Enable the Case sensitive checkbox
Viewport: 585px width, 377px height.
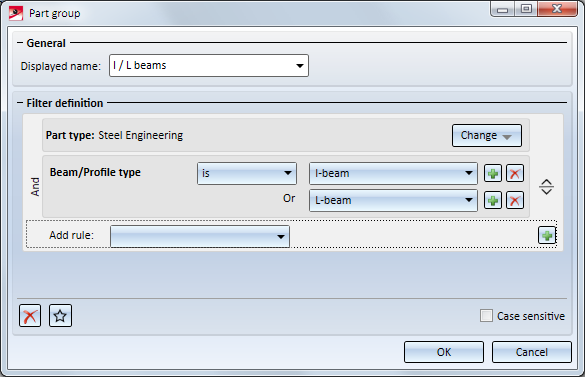[x=486, y=316]
